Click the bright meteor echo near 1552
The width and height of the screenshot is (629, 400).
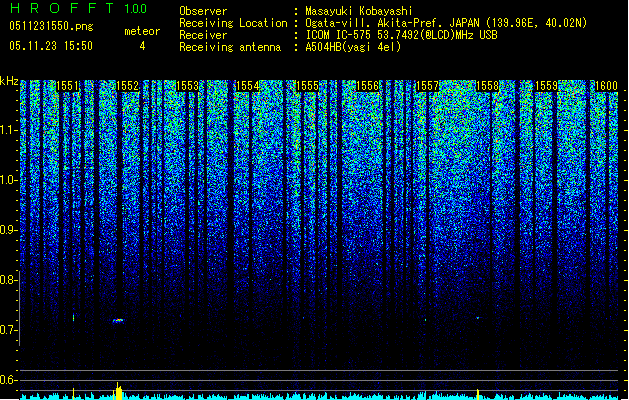118,321
